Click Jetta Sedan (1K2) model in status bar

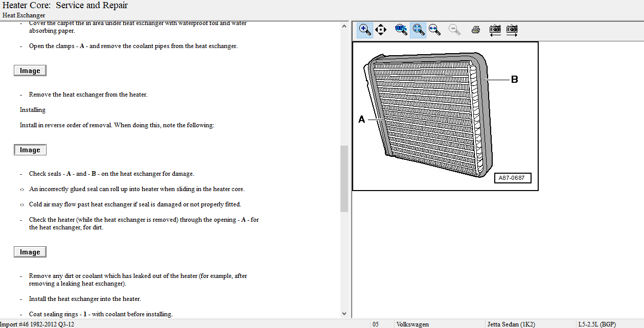click(x=512, y=324)
